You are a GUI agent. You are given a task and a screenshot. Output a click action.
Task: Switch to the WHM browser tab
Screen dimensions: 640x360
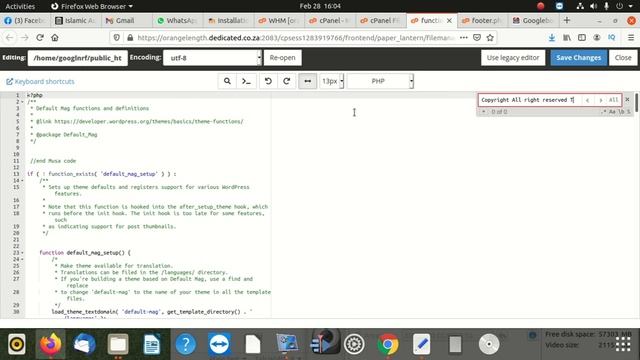[279, 20]
